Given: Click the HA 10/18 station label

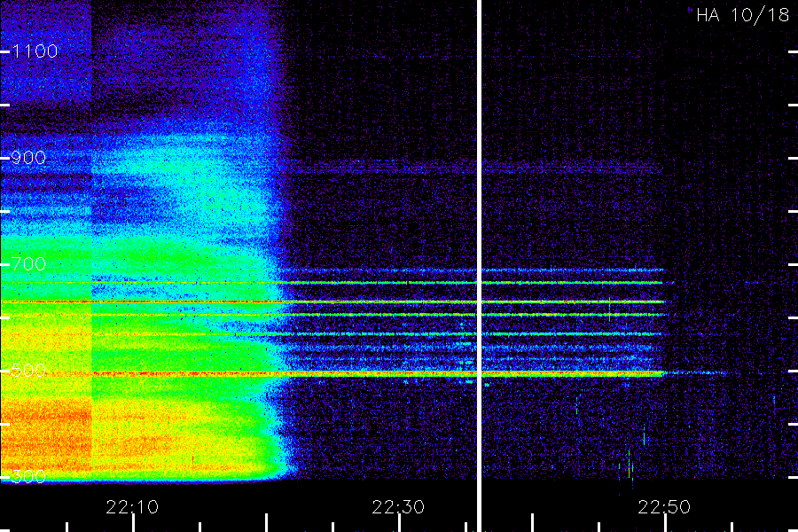Looking at the screenshot, I should coord(742,15).
